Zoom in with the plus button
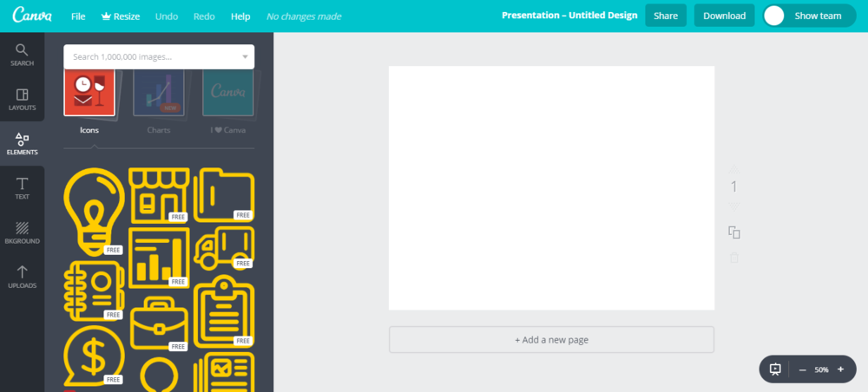 [840, 369]
